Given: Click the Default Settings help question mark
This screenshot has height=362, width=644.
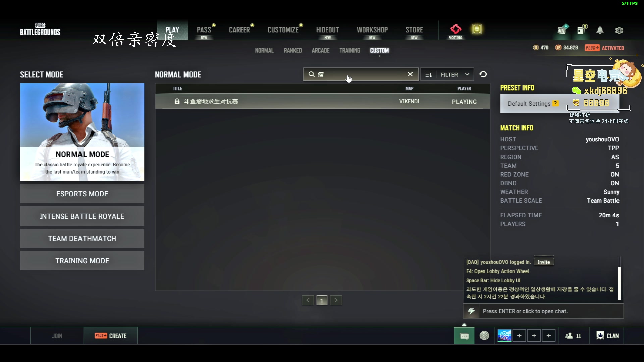Looking at the screenshot, I should tap(555, 103).
